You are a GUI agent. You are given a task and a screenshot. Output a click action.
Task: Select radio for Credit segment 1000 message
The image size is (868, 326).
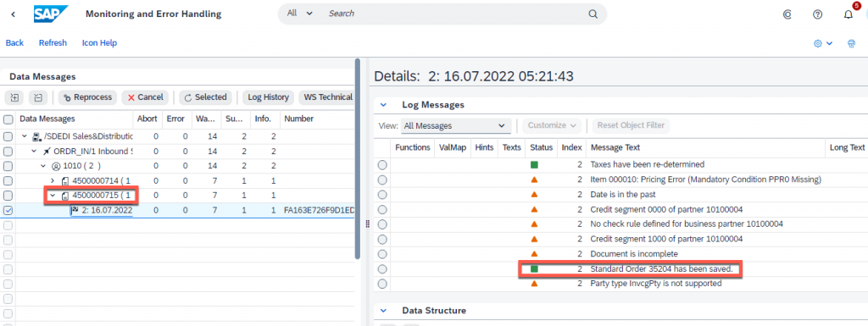(382, 240)
